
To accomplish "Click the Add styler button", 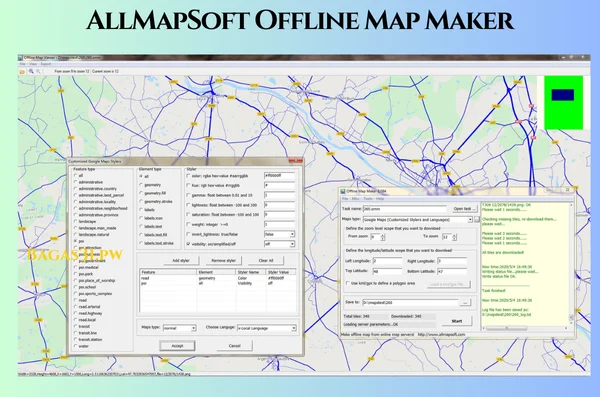I will (x=181, y=261).
